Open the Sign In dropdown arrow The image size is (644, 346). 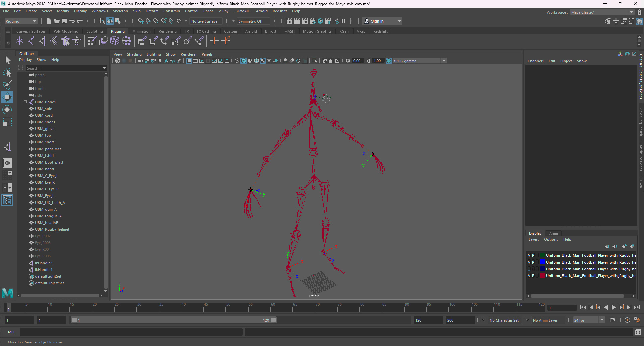point(399,21)
